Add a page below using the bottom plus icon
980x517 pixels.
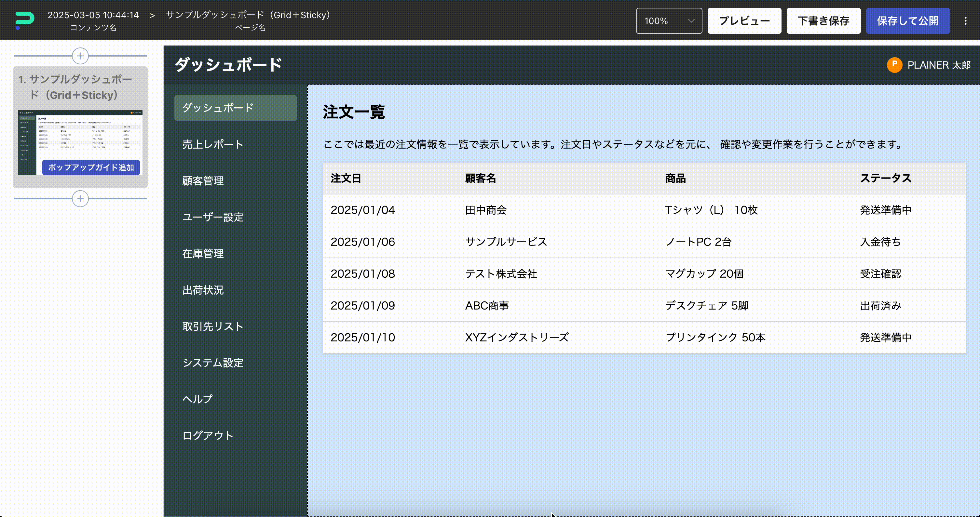click(80, 199)
